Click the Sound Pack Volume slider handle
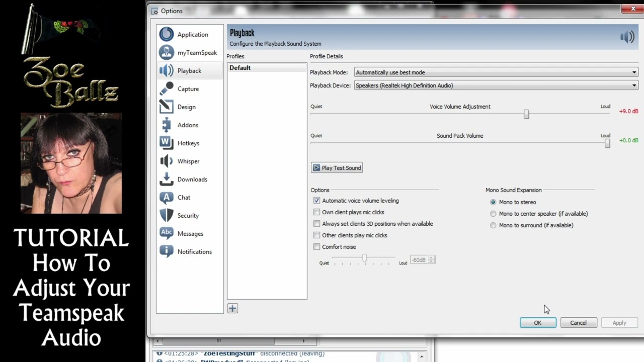The height and width of the screenshot is (362, 644). 607,143
